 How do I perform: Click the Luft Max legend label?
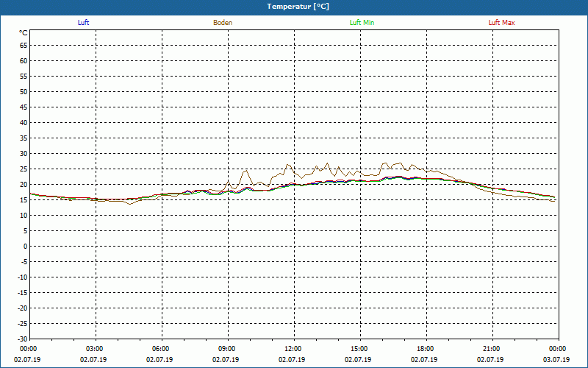click(501, 23)
